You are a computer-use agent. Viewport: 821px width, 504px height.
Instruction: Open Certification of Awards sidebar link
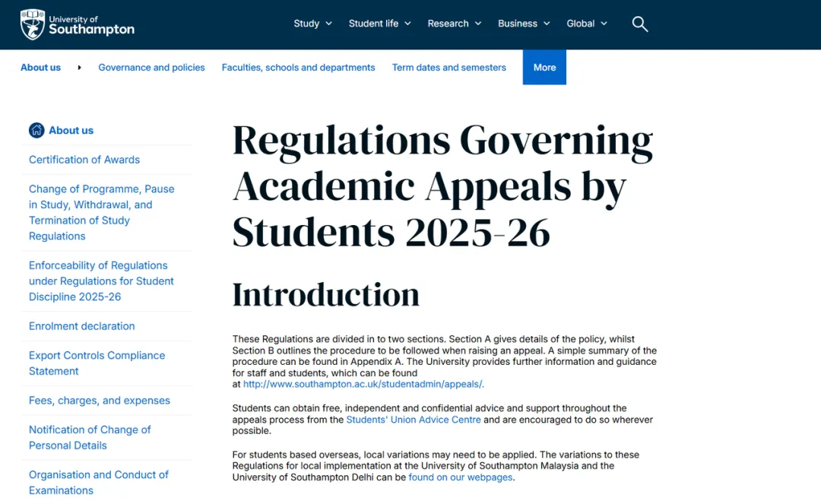[84, 160]
